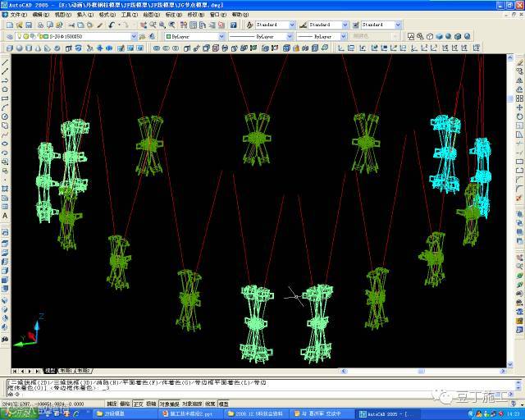Click the Plot printer icon
Image resolution: width=525 pixels, height=420 pixels.
(40, 25)
